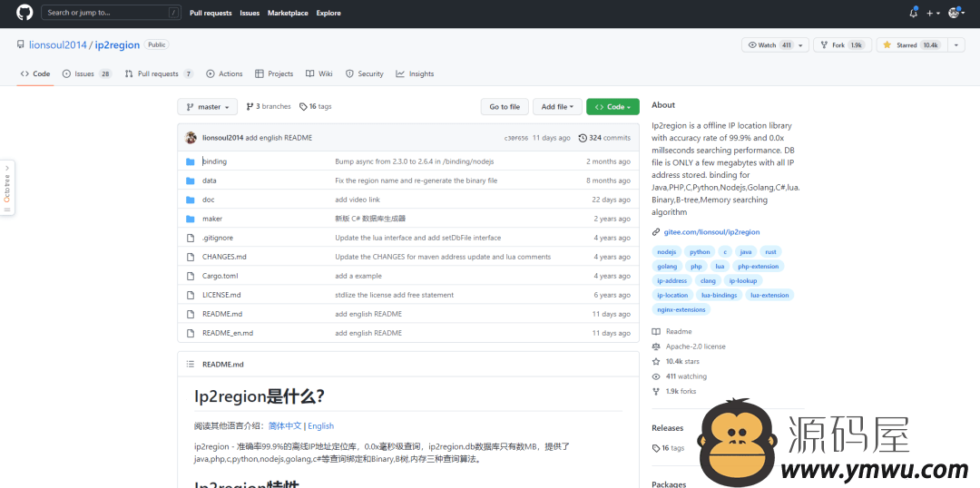Select the lua-bindings topic tag
This screenshot has width=980, height=488.
point(719,295)
